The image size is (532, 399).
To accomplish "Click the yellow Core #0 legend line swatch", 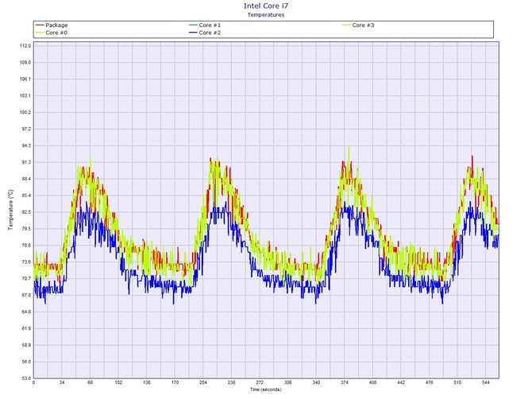I will [40, 33].
